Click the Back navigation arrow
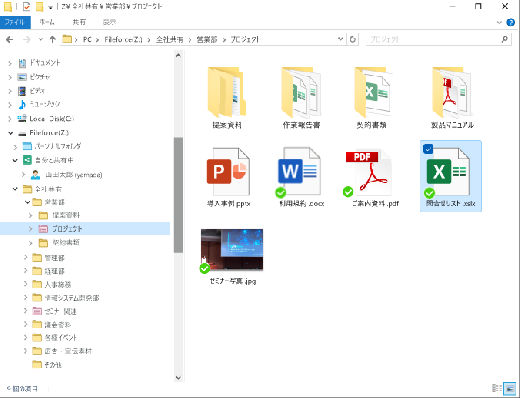Image resolution: width=520 pixels, height=398 pixels. coord(10,40)
